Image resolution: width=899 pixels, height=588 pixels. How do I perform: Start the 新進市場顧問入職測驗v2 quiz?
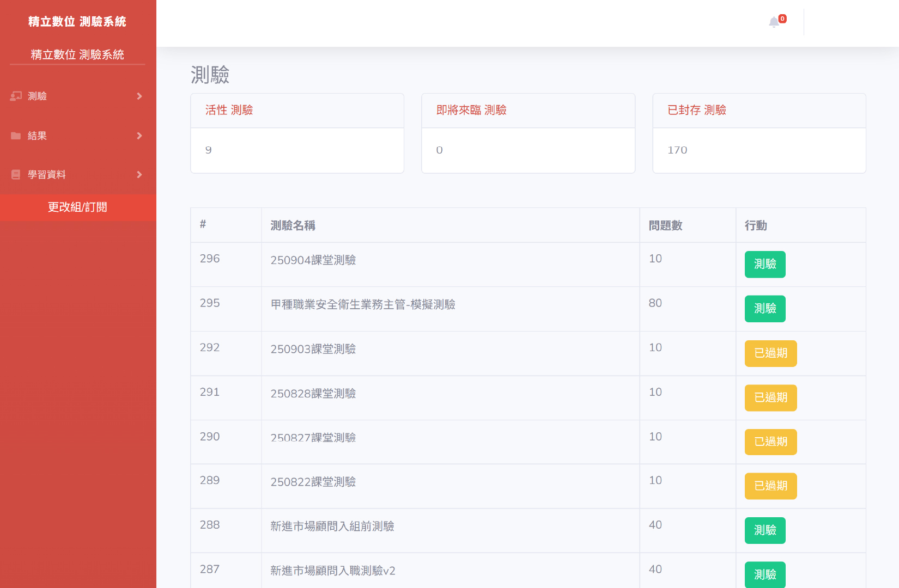[764, 574]
